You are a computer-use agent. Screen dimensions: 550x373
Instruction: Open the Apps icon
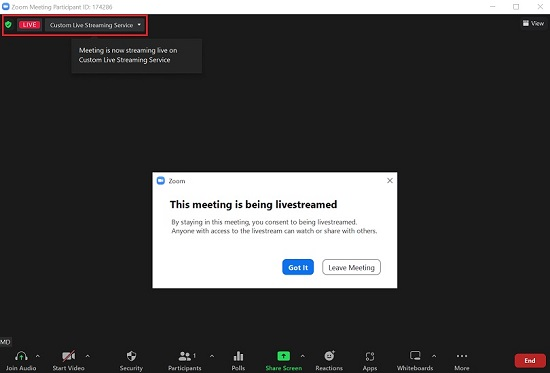370,357
